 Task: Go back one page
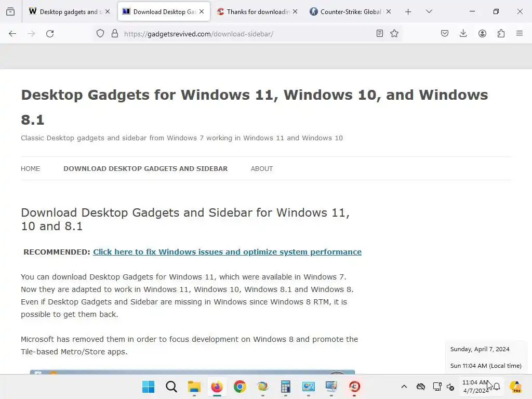(12, 34)
